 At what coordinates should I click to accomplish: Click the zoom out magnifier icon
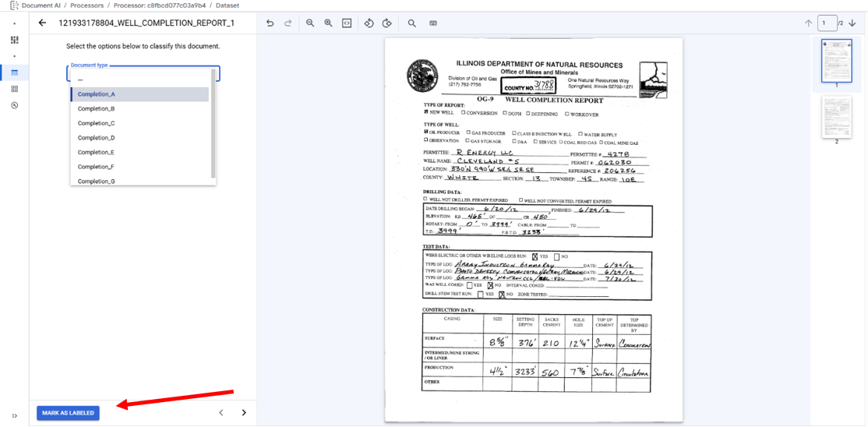coord(310,23)
